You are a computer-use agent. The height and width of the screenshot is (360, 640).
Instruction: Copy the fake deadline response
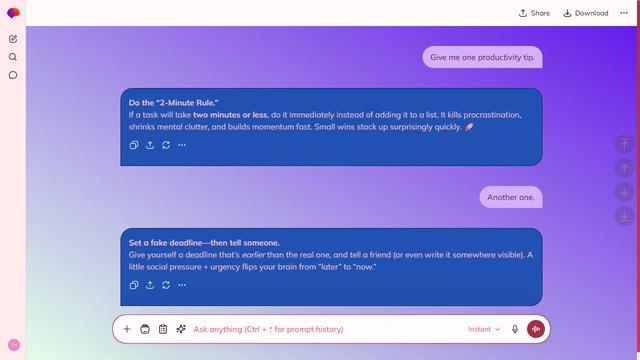[134, 285]
